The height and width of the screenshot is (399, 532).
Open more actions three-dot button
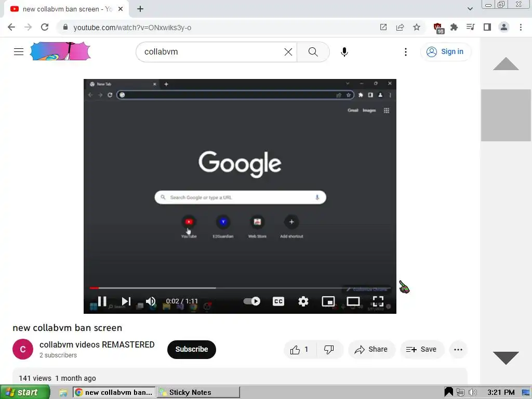(458, 350)
